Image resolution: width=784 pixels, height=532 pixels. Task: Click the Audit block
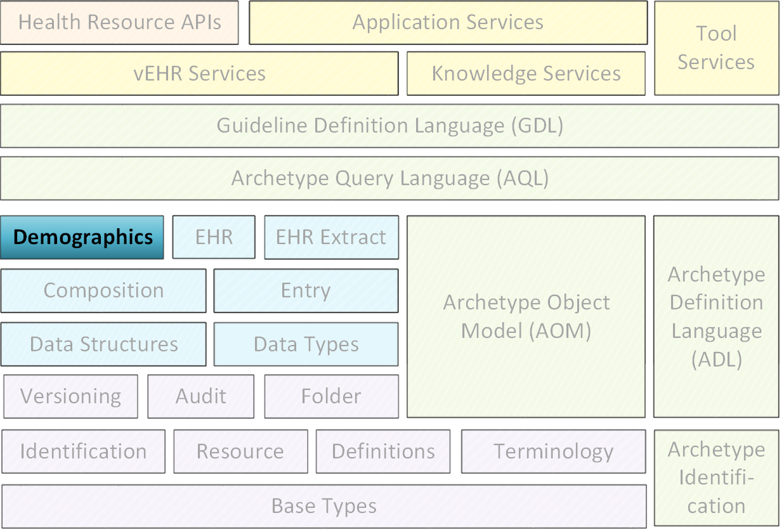point(200,396)
